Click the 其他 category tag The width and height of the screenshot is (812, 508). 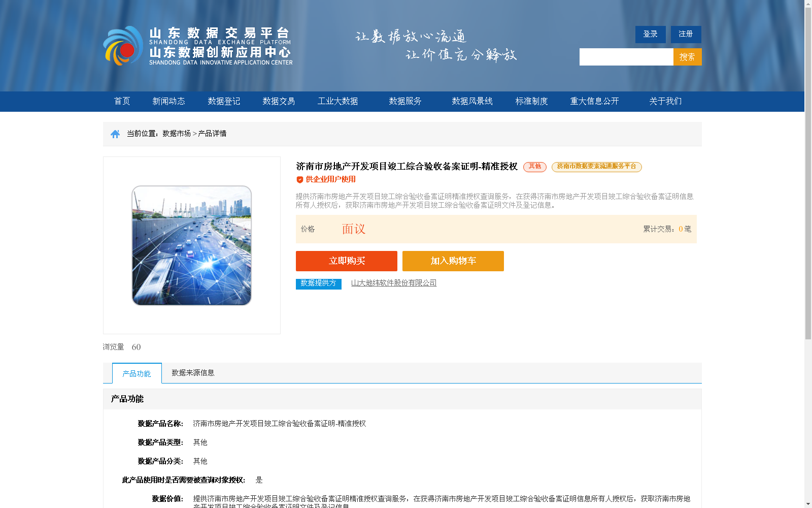coord(535,167)
